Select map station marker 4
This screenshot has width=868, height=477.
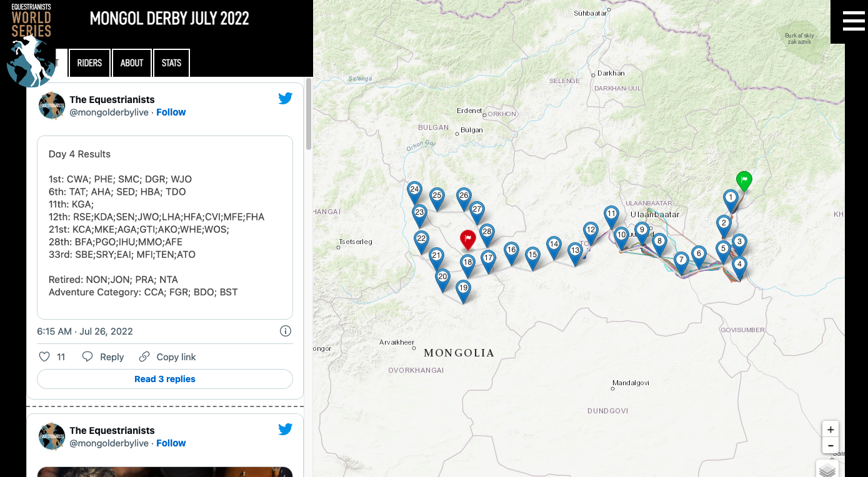(x=739, y=268)
